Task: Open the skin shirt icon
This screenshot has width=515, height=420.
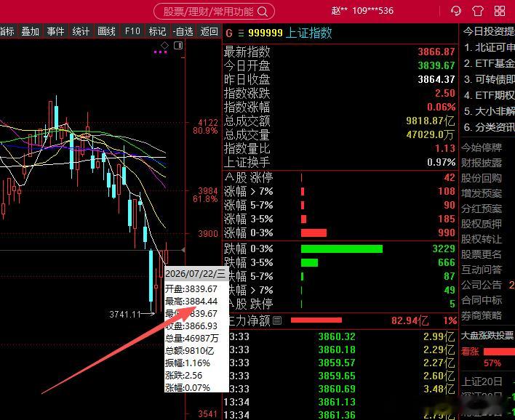Action: click(x=478, y=11)
